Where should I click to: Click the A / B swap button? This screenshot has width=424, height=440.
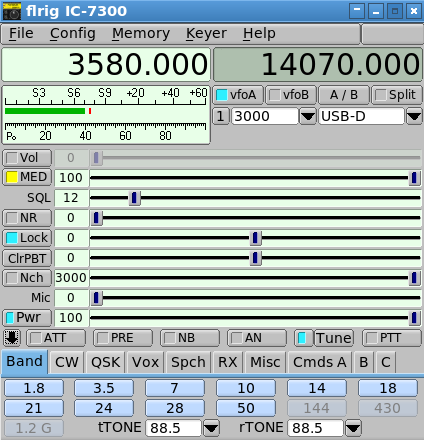(x=344, y=95)
